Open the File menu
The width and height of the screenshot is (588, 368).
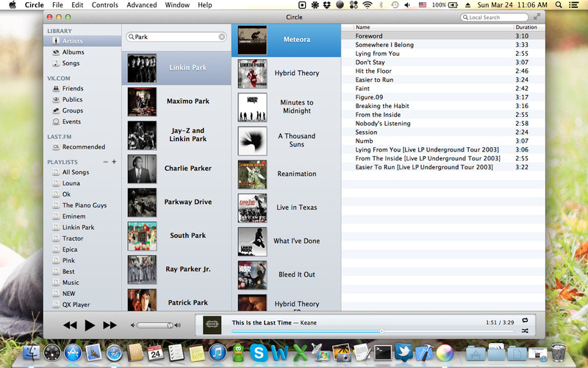(57, 5)
